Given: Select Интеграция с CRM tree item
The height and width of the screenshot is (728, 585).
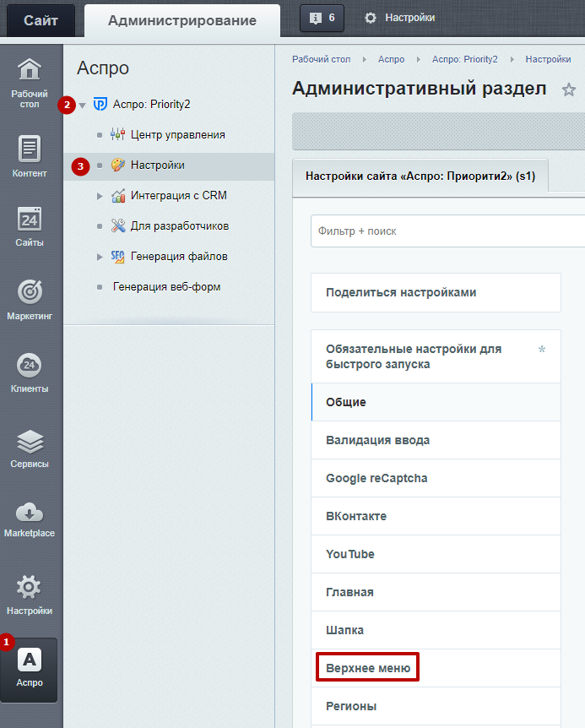Looking at the screenshot, I should tap(179, 195).
